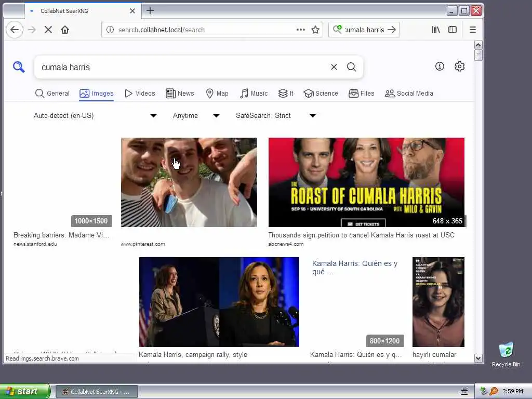Toggle the browser sidebar icon

tap(453, 30)
